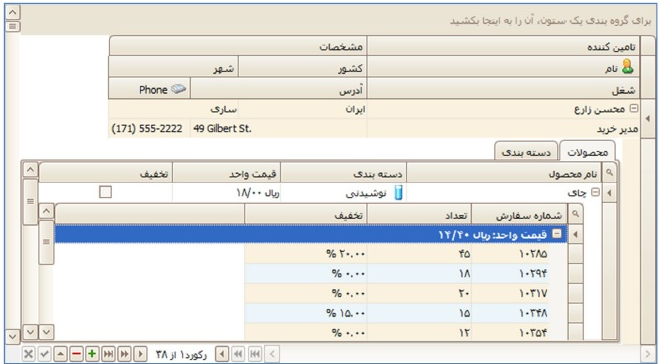The height and width of the screenshot is (364, 659).
Task: Click the آدرس column header
Action: [279, 89]
